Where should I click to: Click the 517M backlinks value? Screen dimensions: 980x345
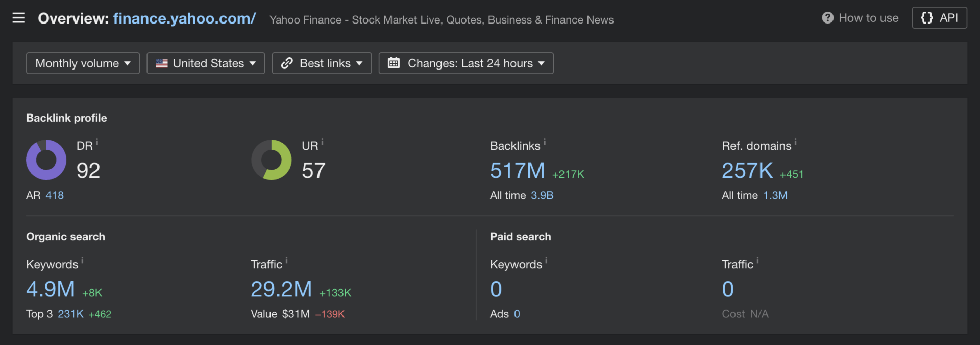(517, 171)
